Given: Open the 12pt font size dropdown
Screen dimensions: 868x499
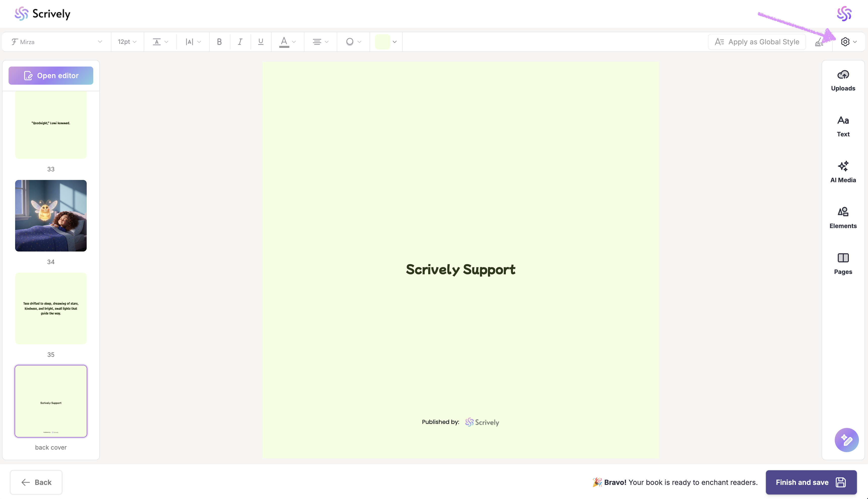Looking at the screenshot, I should (127, 42).
